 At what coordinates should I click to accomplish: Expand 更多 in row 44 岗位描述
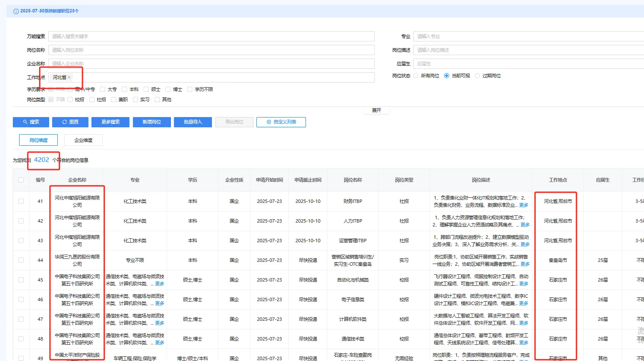[x=525, y=264]
